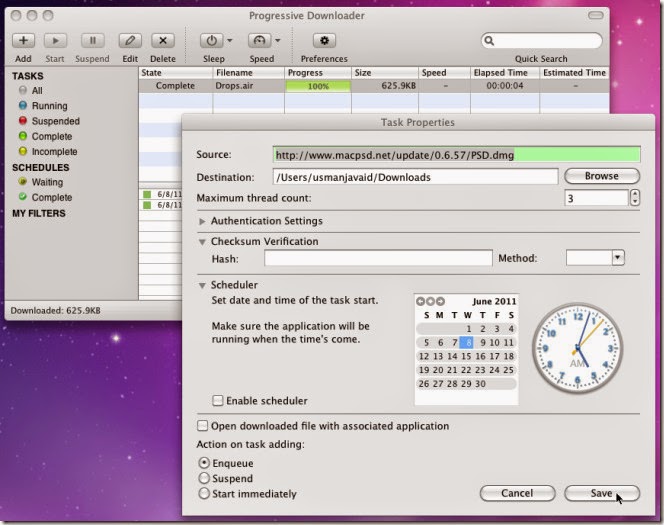Click the Delete X icon
This screenshot has height=525, width=664.
pos(163,41)
